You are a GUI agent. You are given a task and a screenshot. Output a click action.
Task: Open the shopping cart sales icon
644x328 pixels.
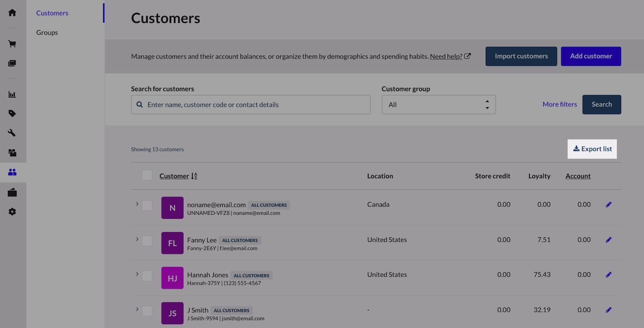(12, 44)
